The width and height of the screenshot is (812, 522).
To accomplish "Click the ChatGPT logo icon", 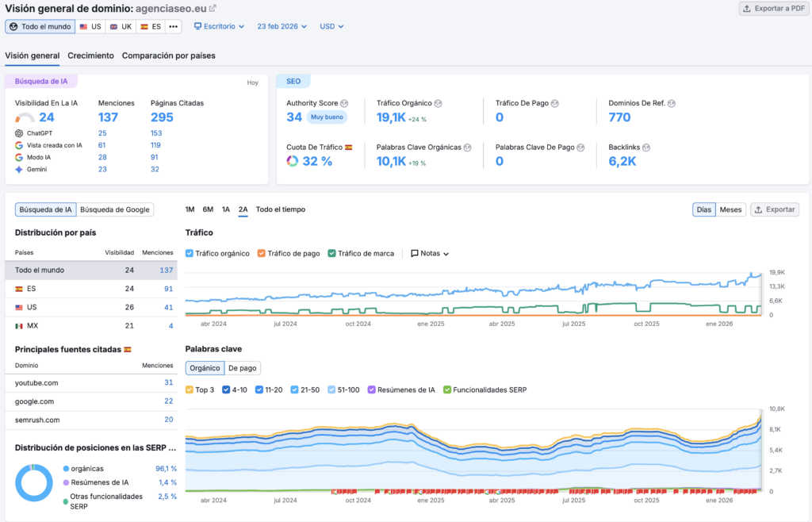I will tap(19, 133).
